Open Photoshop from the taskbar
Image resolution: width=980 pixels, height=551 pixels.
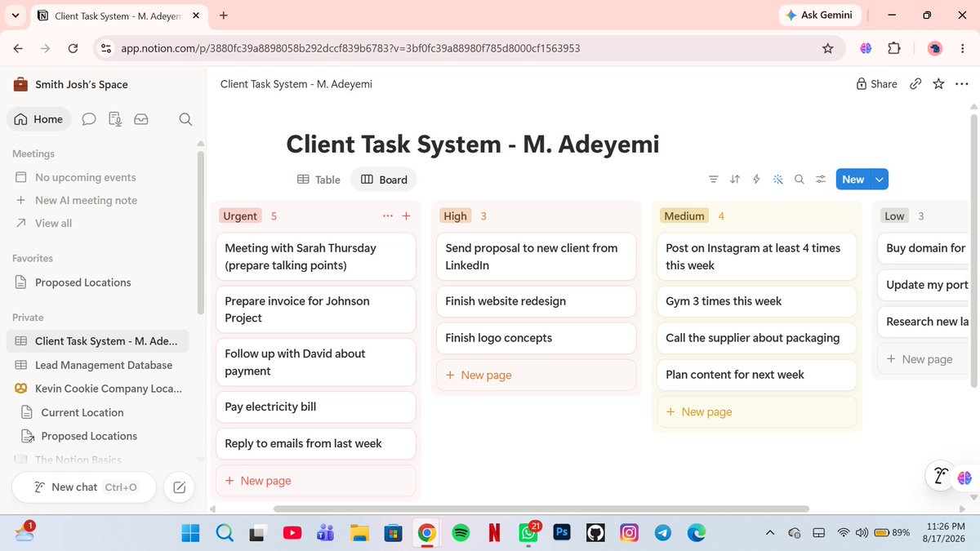[562, 532]
